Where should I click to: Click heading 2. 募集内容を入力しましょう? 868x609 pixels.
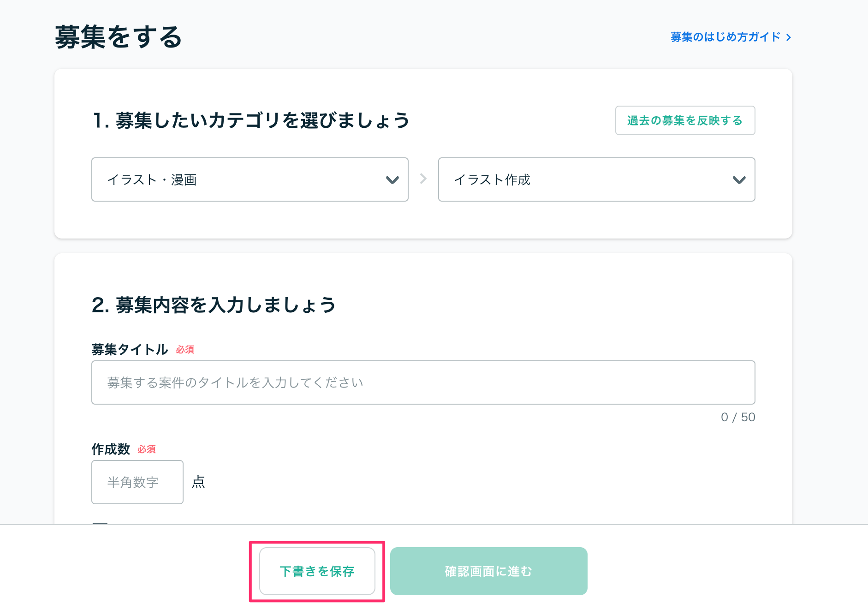(214, 305)
